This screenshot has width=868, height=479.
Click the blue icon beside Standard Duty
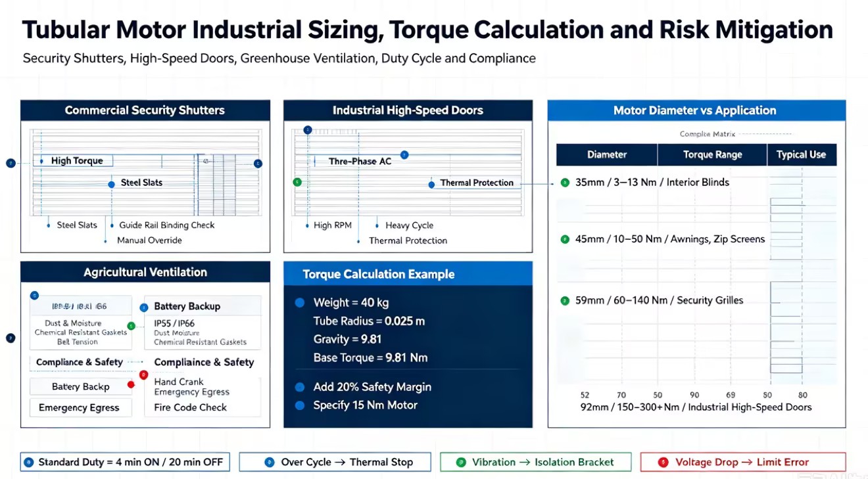tap(28, 462)
